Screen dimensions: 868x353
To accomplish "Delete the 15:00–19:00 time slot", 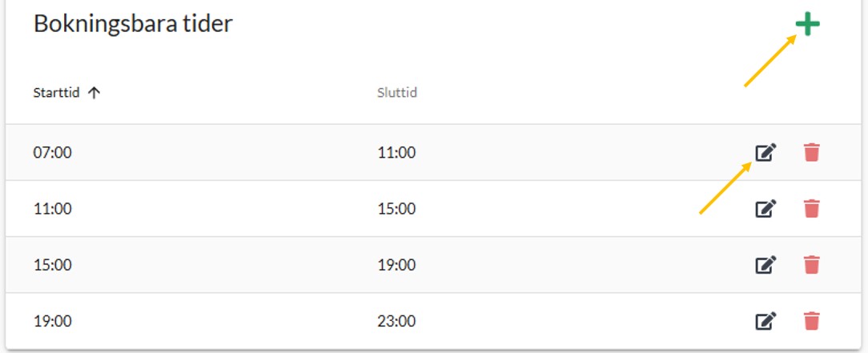I will [811, 265].
